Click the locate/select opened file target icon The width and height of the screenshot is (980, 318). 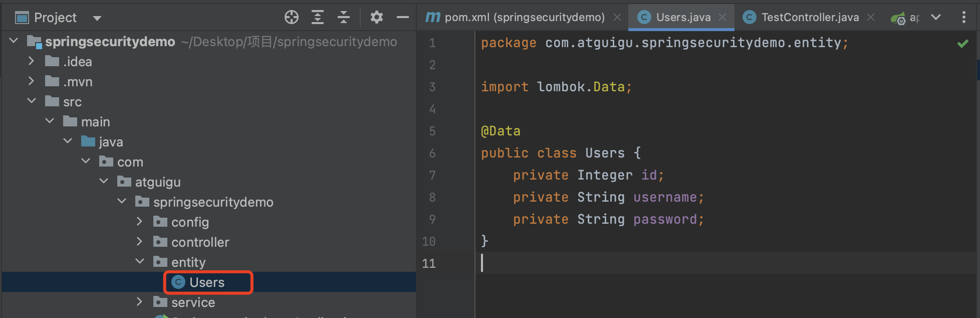(x=291, y=18)
